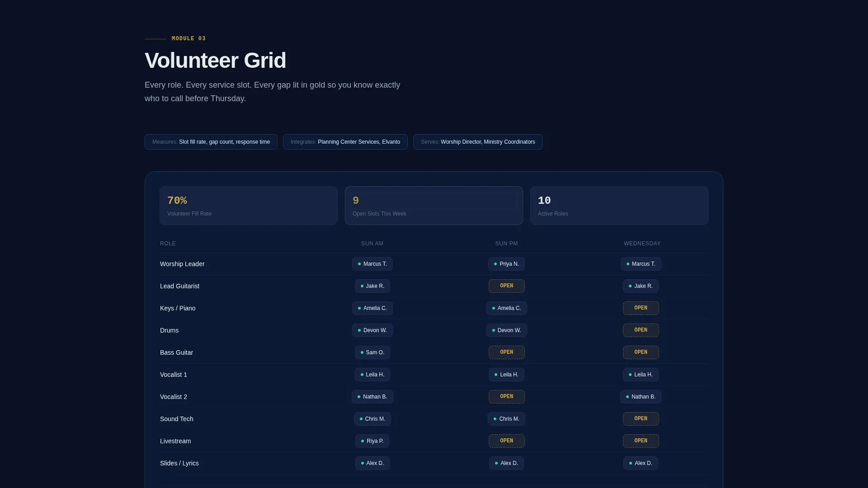Click the Slides / Lyrics role label
Screen dimensions: 868x488
(179, 463)
